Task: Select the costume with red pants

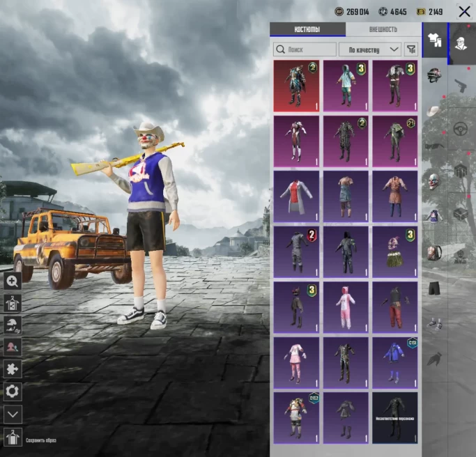Action: coord(395,307)
